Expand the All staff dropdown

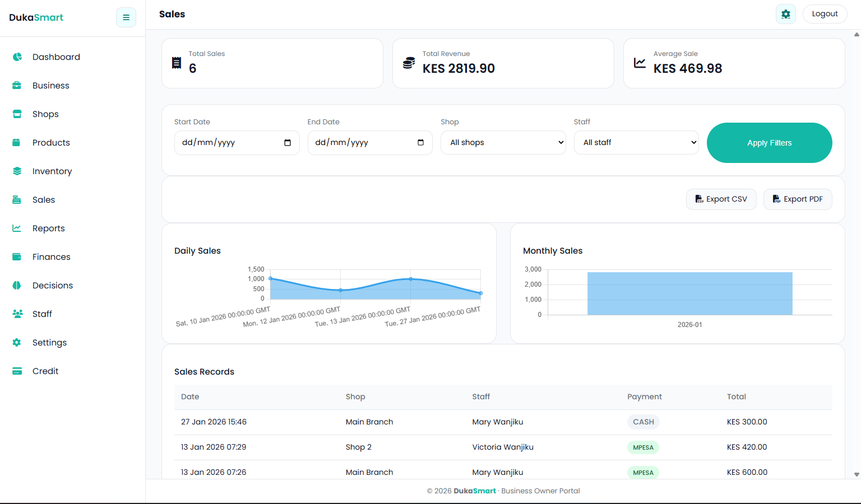point(636,143)
